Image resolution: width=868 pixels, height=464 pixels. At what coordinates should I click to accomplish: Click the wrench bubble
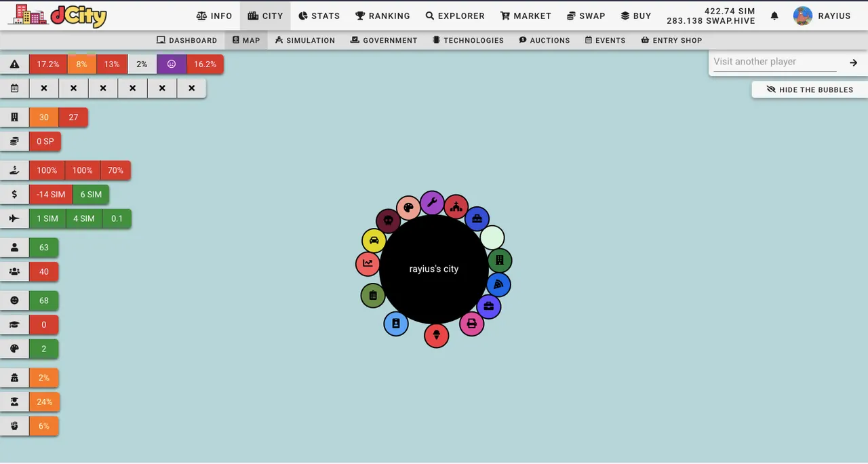point(432,203)
